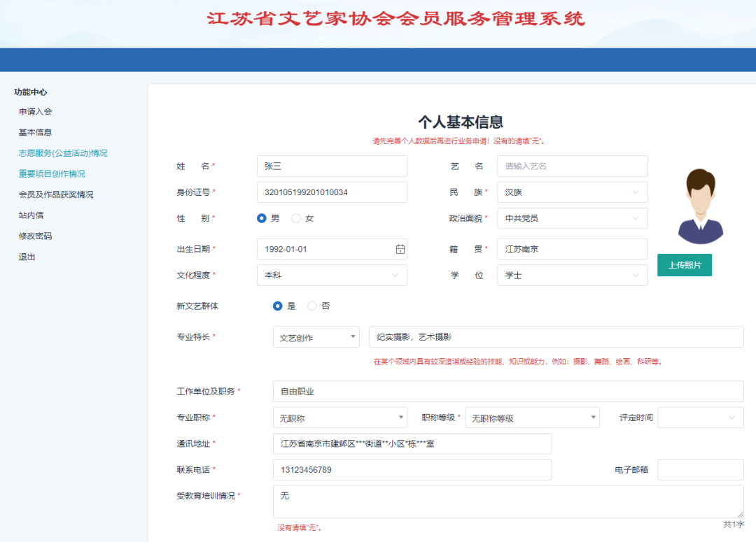Screen dimensions: 756x542
Task: View 会员及作品获奖情况 section
Action: (x=57, y=194)
